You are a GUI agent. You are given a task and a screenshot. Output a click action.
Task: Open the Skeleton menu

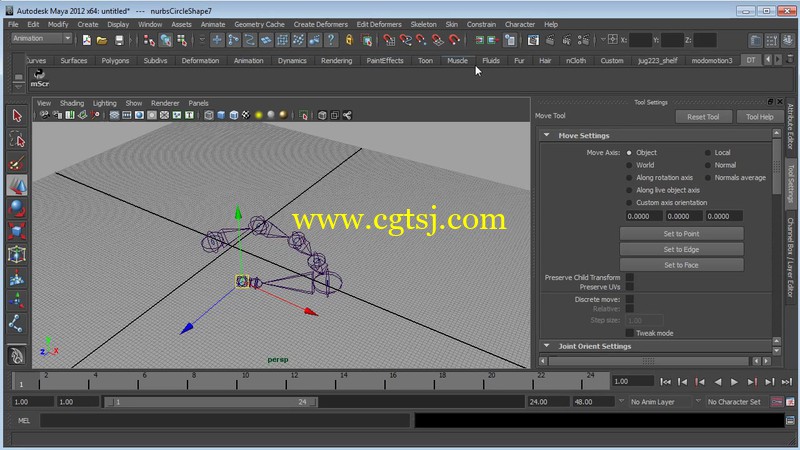tap(423, 24)
